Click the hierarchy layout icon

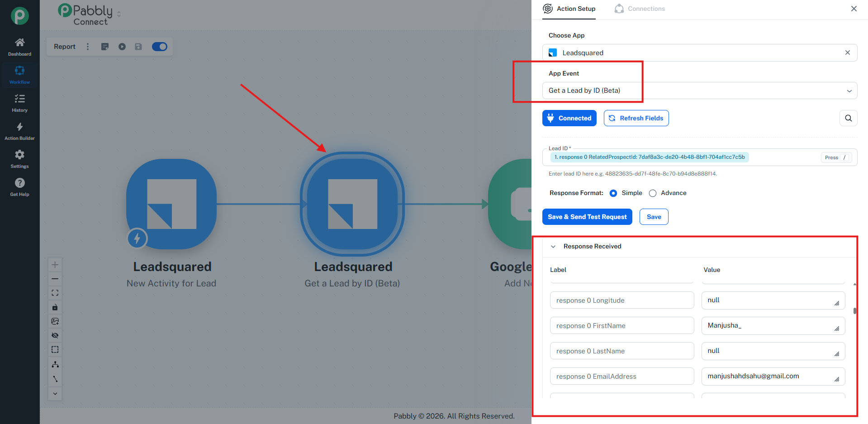(x=55, y=364)
